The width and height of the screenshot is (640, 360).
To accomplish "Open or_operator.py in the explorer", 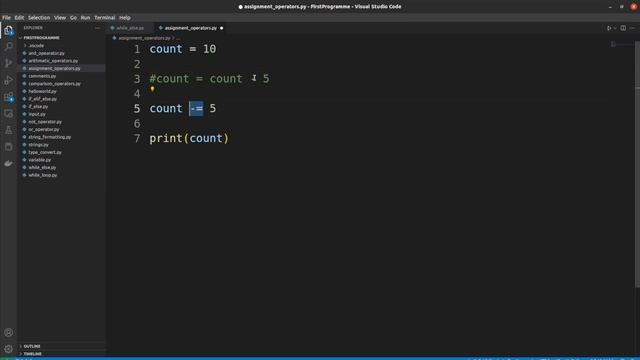I will 44,129.
